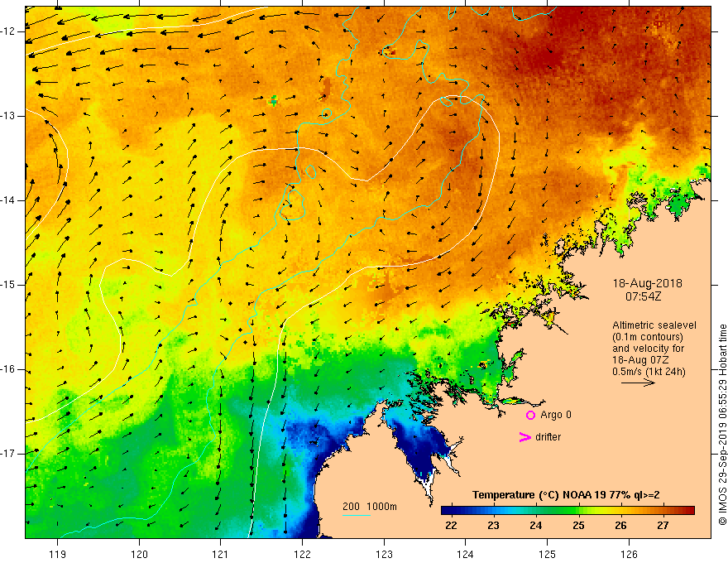Click the latitude axis label -15
The width and height of the screenshot is (728, 563).
coord(8,285)
